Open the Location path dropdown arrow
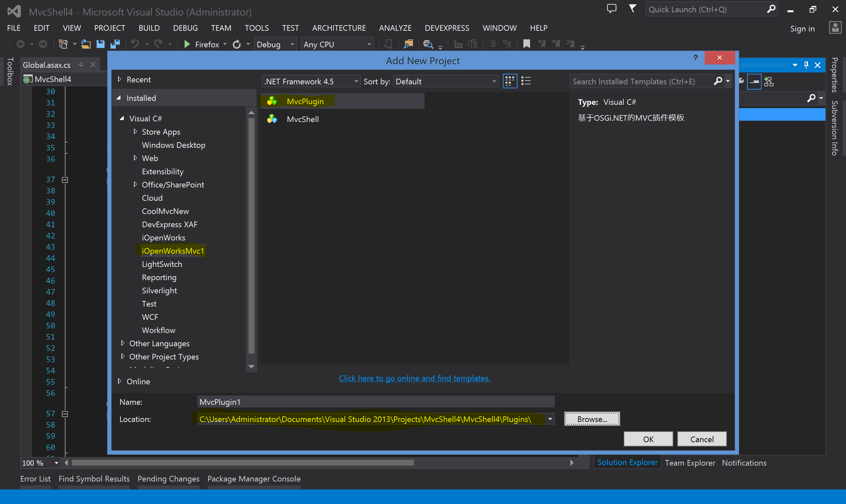This screenshot has width=846, height=504. click(550, 419)
